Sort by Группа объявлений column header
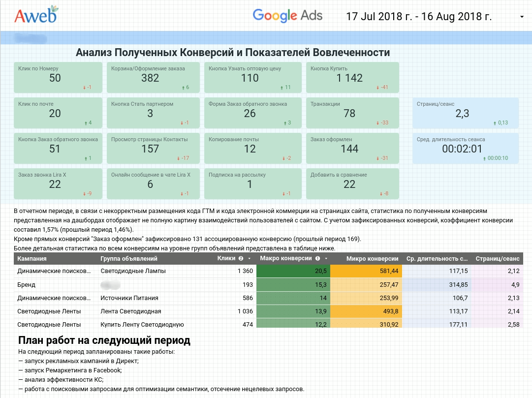Screen dimensions: 532x398 [128, 258]
